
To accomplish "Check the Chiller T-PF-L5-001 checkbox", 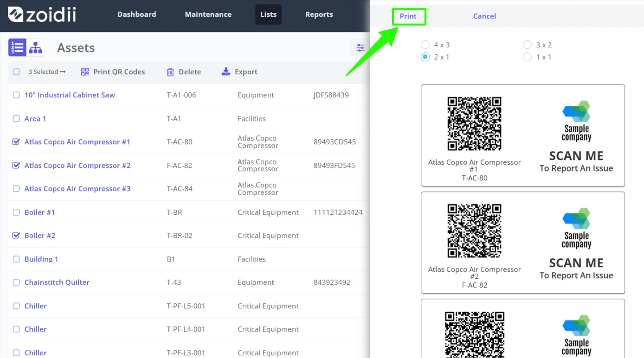I will (x=16, y=306).
